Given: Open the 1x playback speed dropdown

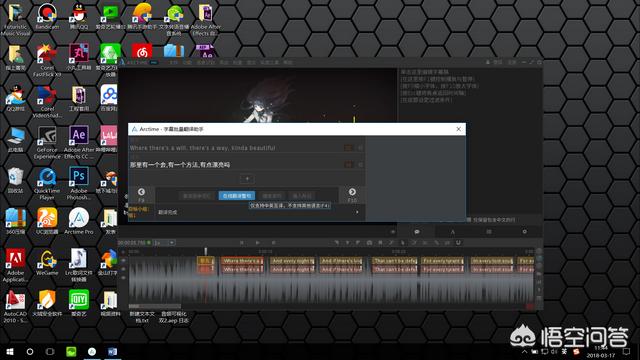Looking at the screenshot, I should pyautogui.click(x=164, y=242).
